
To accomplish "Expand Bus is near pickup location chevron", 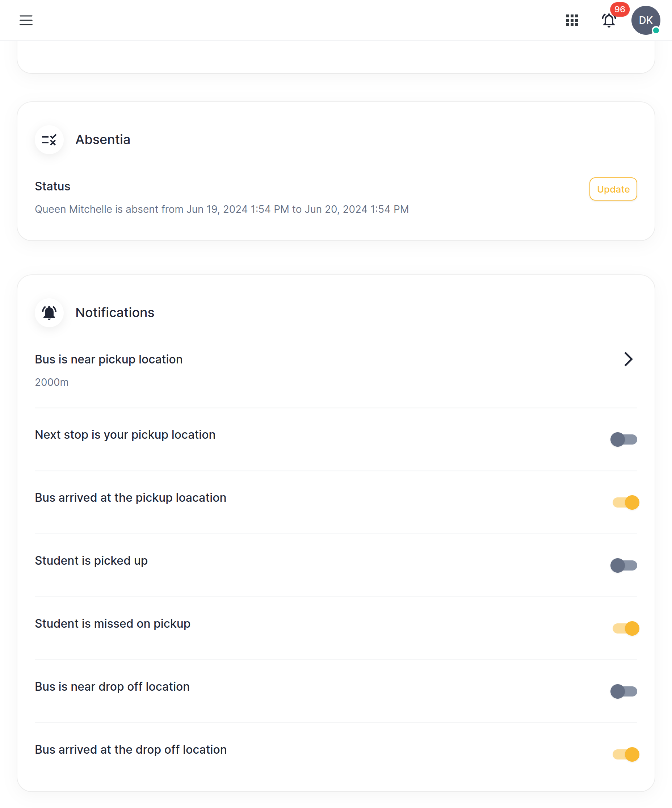I will pyautogui.click(x=628, y=359).
